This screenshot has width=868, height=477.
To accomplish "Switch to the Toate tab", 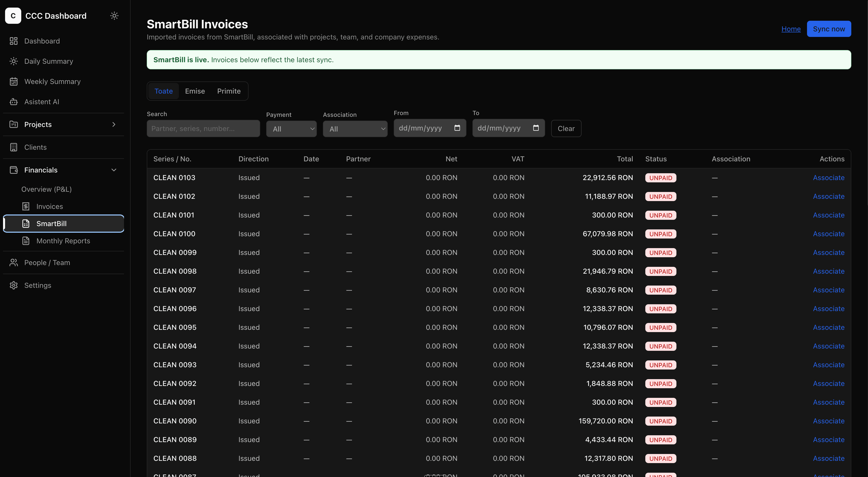I will tap(163, 91).
